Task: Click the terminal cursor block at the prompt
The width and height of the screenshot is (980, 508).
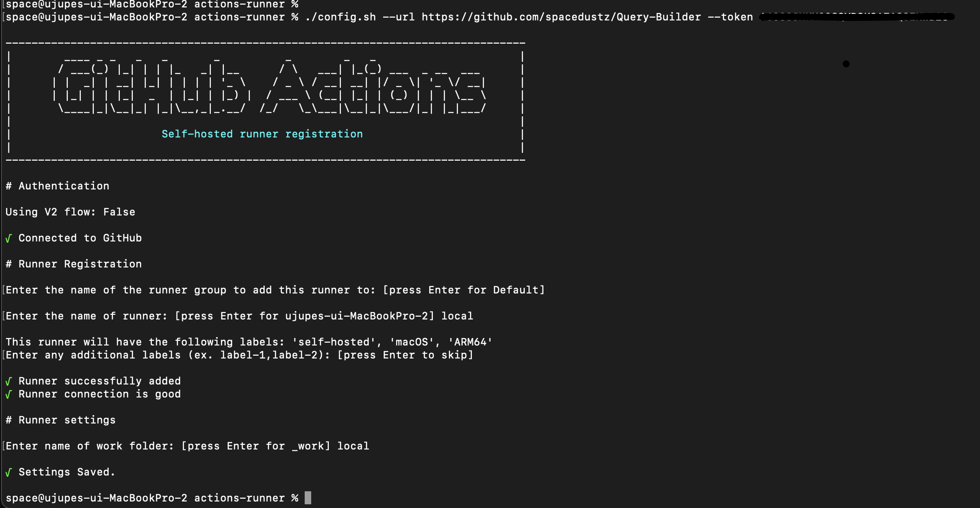Action: point(307,498)
